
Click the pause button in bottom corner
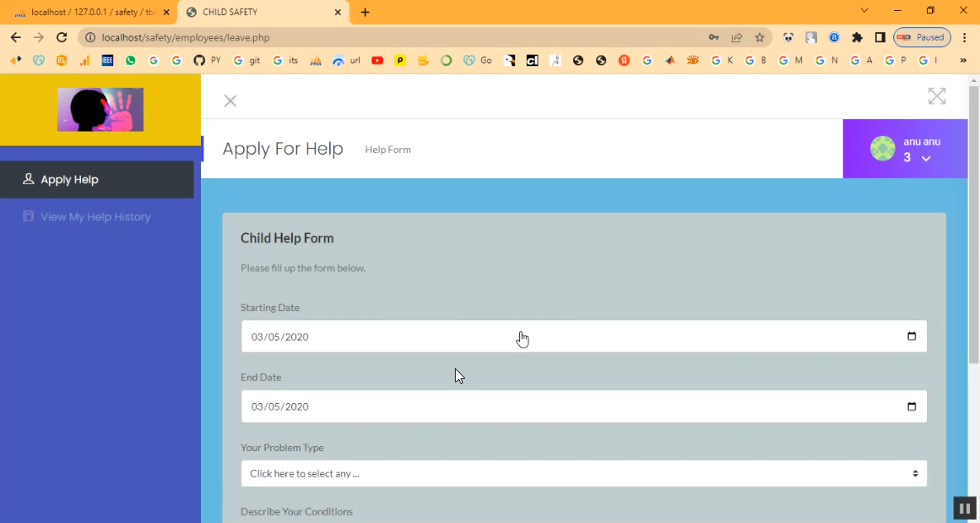pos(964,508)
